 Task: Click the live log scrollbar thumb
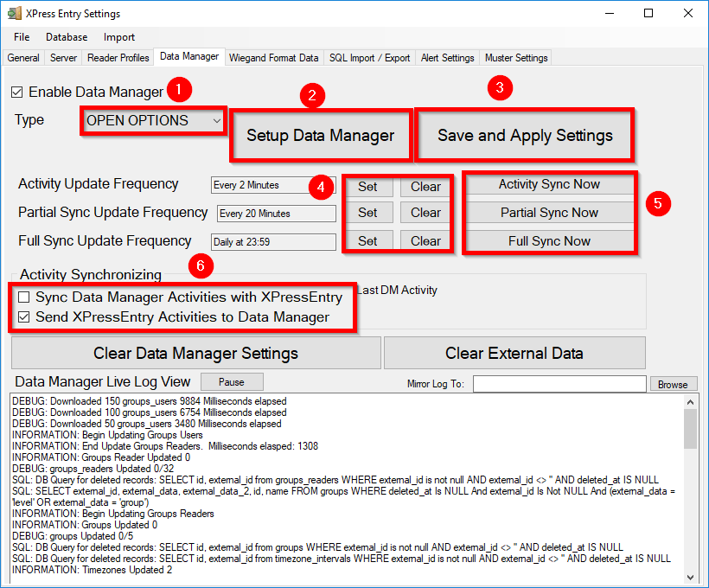coord(690,429)
